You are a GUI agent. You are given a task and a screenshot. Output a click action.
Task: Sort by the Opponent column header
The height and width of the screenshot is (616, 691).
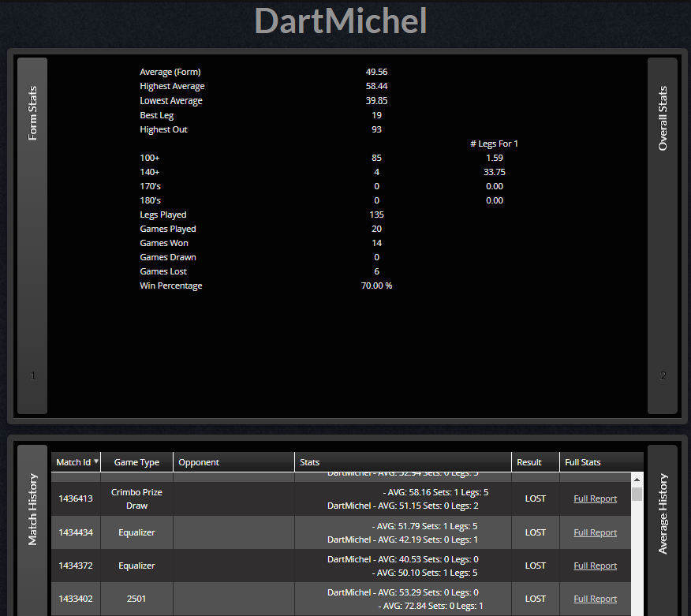pyautogui.click(x=199, y=462)
